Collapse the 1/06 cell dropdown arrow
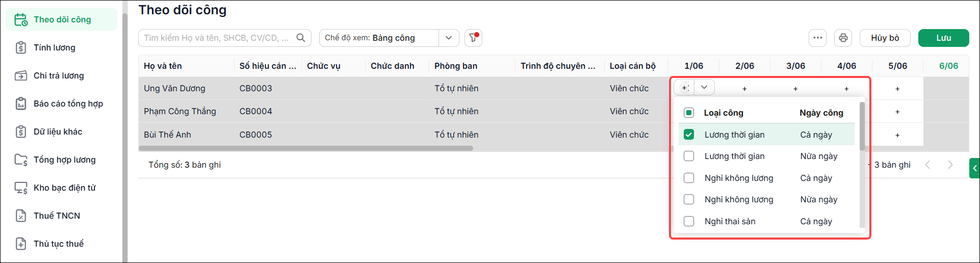The image size is (980, 263). coord(704,87)
